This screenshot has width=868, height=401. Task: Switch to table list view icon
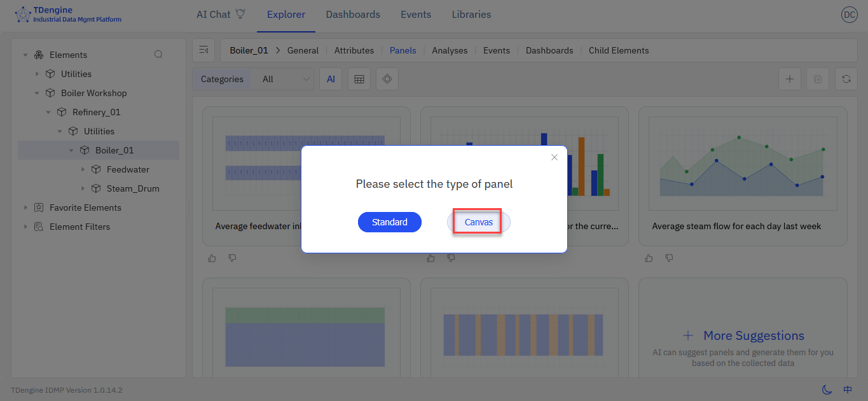(359, 79)
